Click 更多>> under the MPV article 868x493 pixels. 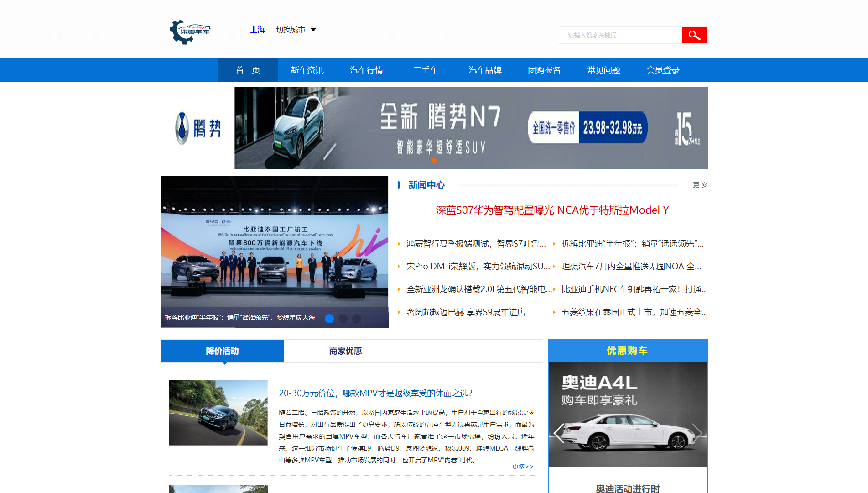[x=523, y=467]
